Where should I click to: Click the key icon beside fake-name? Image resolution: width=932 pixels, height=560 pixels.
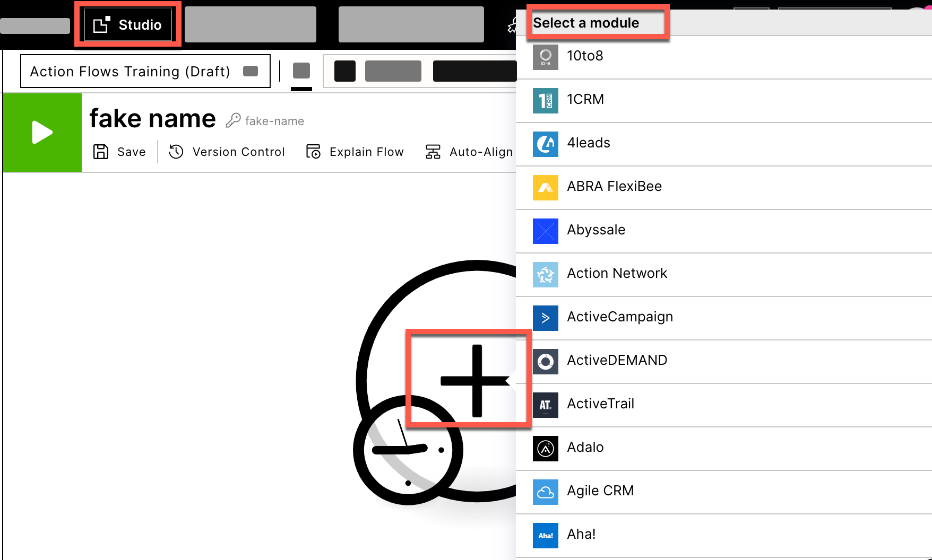pos(233,121)
